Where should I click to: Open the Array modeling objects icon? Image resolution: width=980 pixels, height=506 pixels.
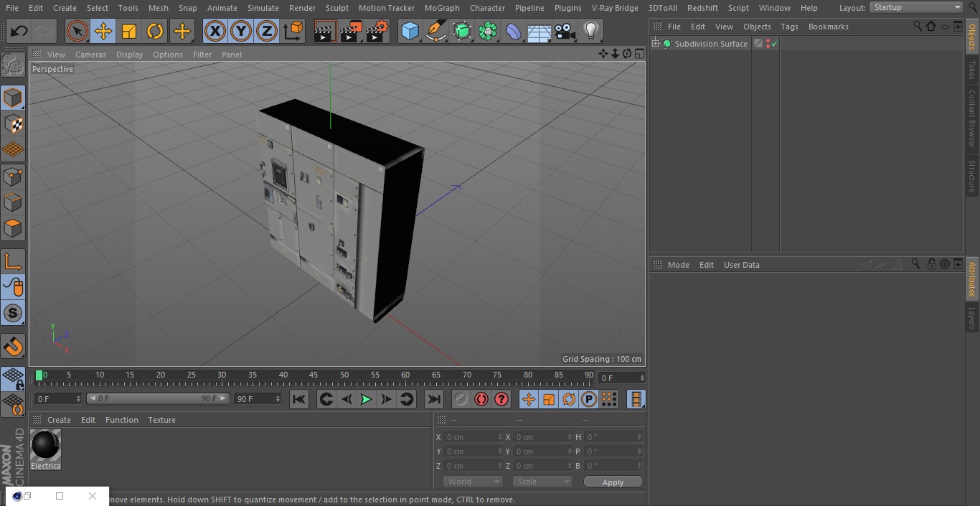tap(488, 31)
